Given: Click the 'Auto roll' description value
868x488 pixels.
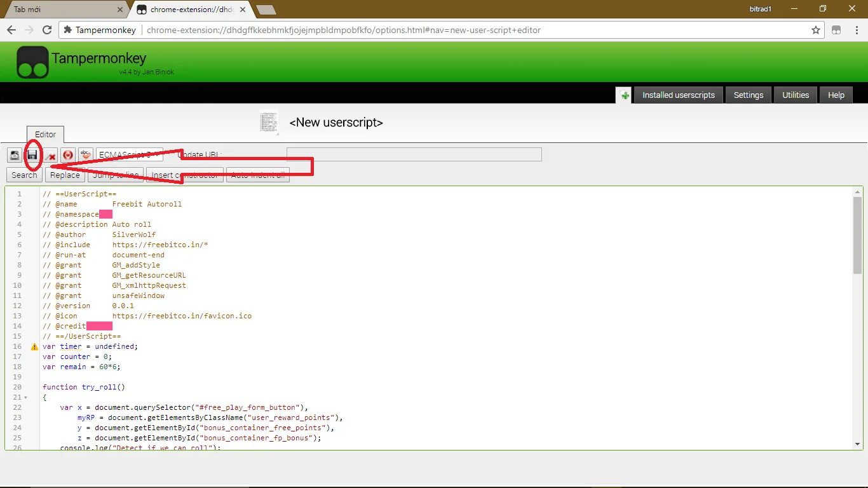Looking at the screenshot, I should [132, 224].
